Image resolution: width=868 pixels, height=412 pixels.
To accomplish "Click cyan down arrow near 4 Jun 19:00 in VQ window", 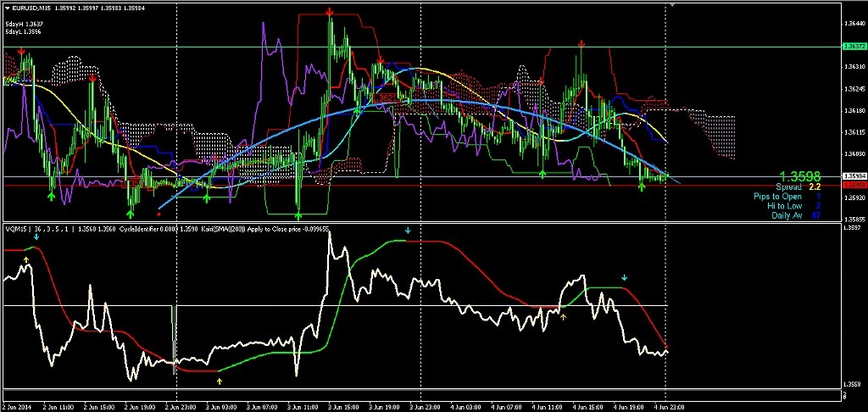I will click(625, 277).
